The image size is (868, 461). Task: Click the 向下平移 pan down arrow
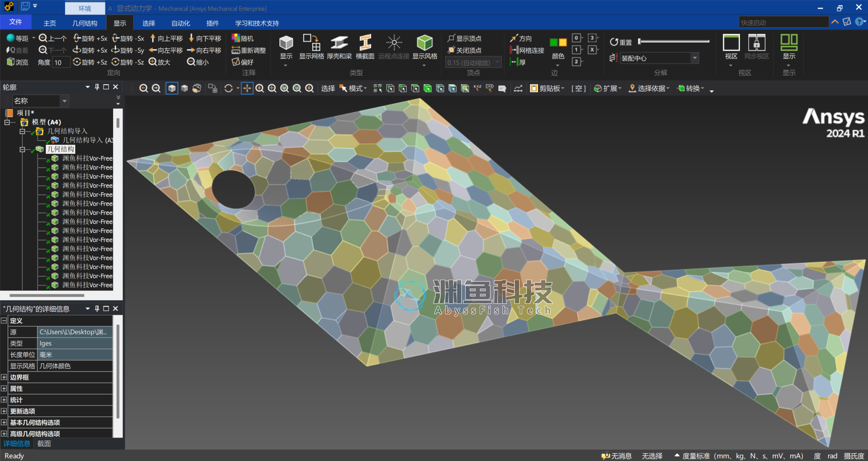(191, 38)
